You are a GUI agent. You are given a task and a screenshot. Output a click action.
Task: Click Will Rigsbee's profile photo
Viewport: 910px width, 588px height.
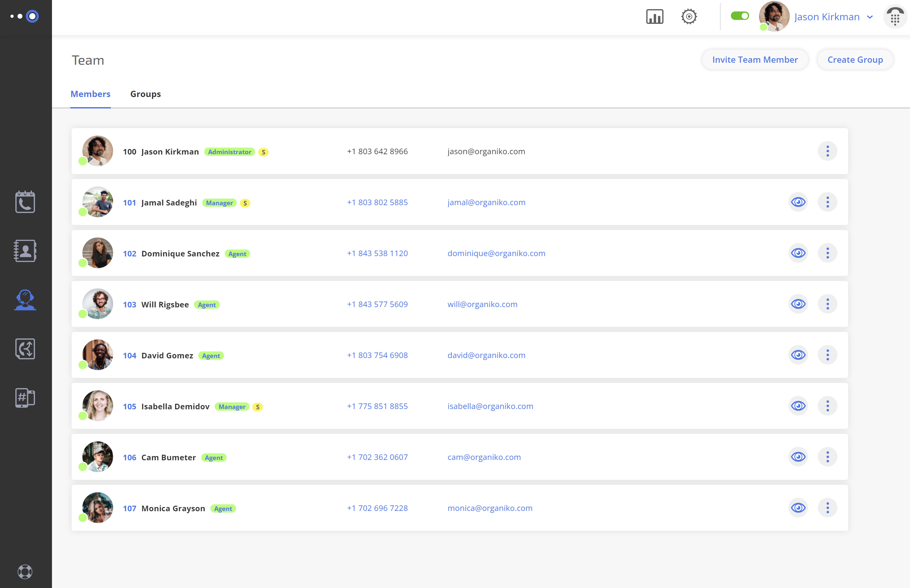pos(98,304)
